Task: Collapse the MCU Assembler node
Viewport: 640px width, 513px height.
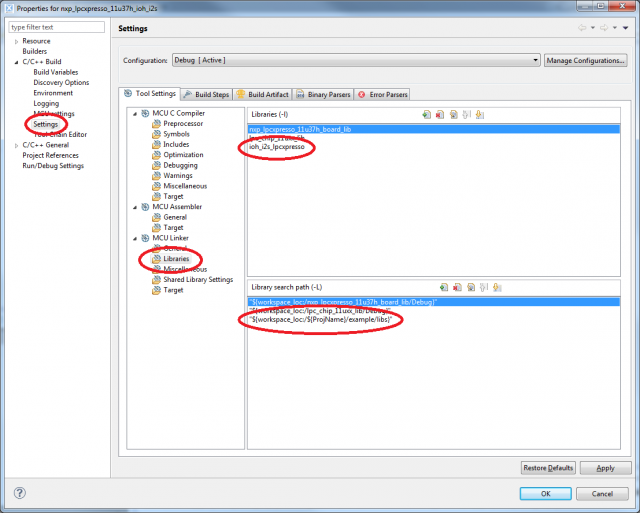Action: (x=135, y=207)
